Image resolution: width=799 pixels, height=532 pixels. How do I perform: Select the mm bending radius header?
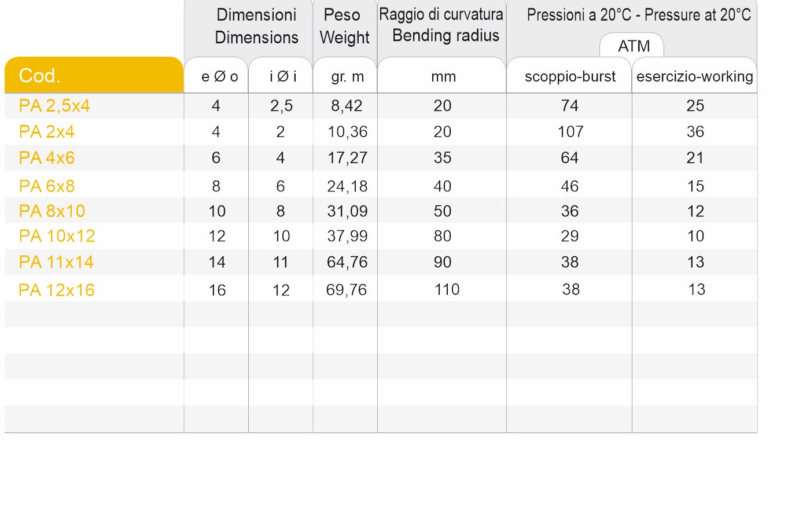(443, 76)
